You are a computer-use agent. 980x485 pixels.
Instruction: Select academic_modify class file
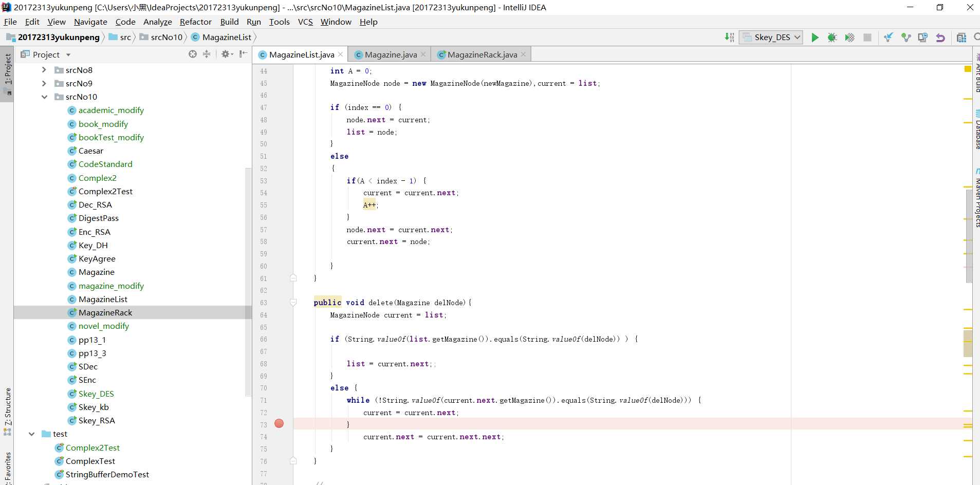pyautogui.click(x=111, y=110)
